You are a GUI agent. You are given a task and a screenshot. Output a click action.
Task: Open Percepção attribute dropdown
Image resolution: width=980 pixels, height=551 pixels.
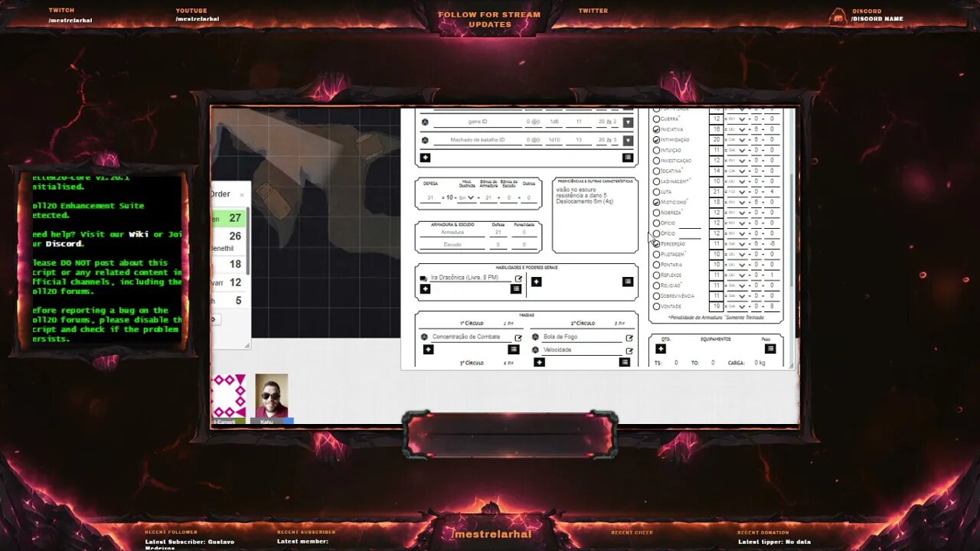(x=738, y=244)
